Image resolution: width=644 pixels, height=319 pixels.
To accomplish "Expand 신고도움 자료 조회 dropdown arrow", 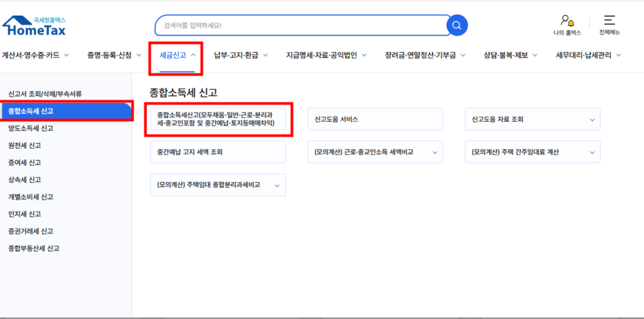I will (592, 120).
